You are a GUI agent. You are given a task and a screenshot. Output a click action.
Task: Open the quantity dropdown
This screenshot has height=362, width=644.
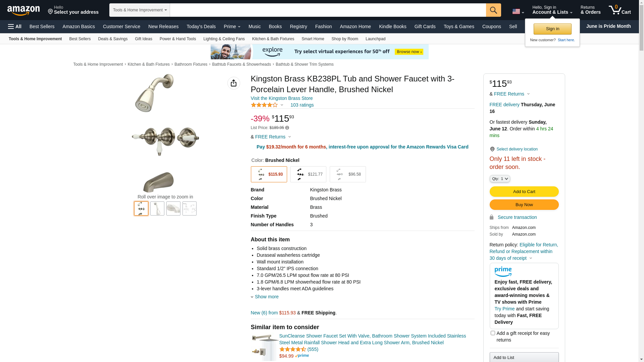click(x=500, y=179)
